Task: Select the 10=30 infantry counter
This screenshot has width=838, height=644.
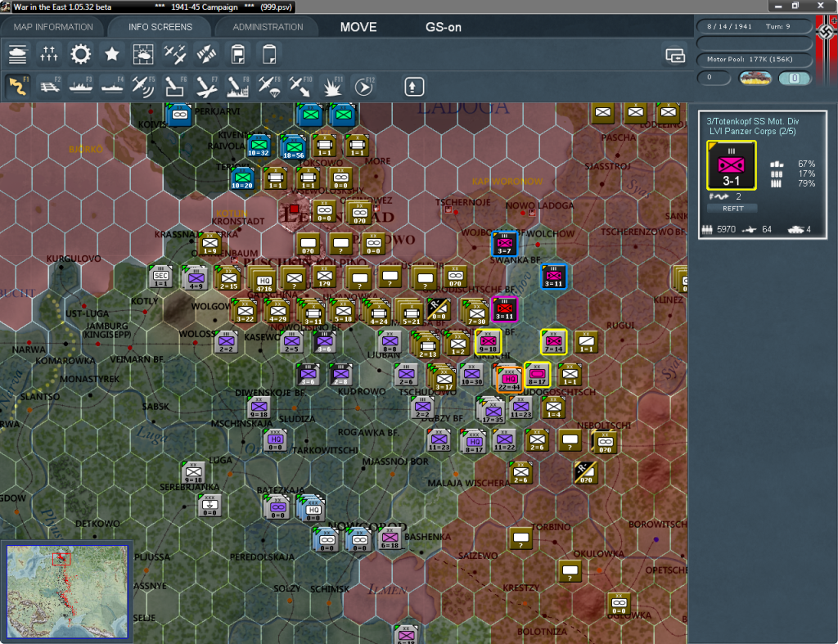Action: click(x=472, y=375)
